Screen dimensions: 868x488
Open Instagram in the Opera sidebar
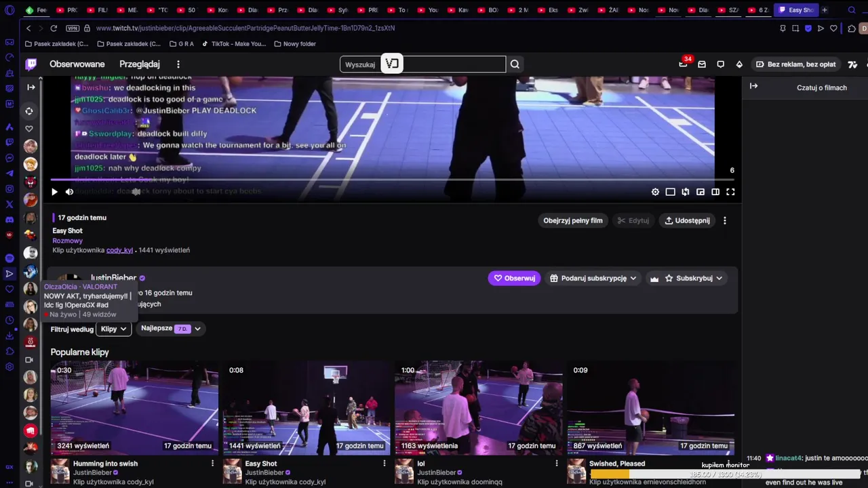9,189
